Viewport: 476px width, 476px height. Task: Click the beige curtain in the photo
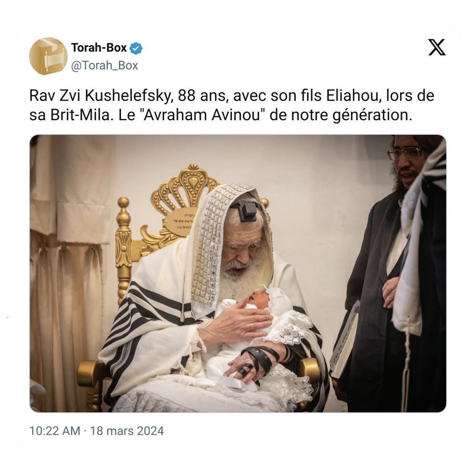coord(69,273)
